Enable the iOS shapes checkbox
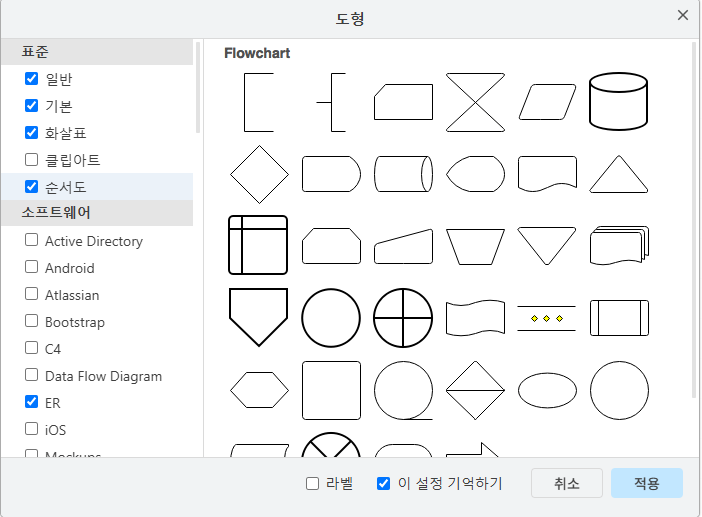The image size is (702, 517). (x=31, y=429)
